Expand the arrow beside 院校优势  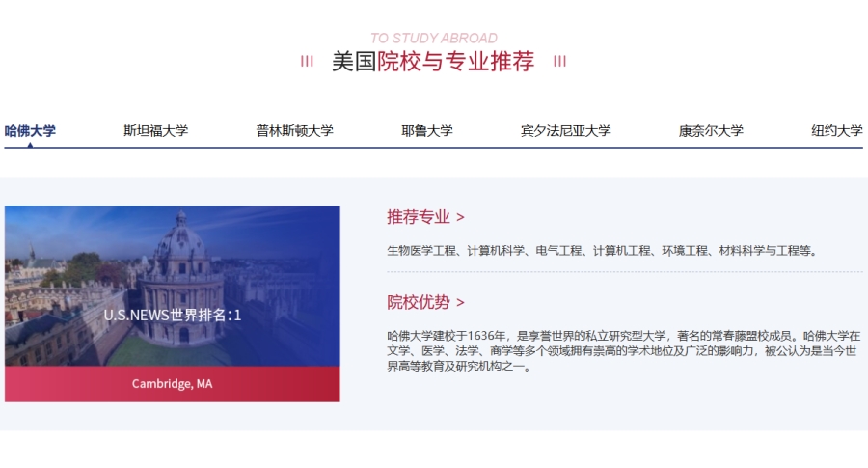click(x=461, y=303)
